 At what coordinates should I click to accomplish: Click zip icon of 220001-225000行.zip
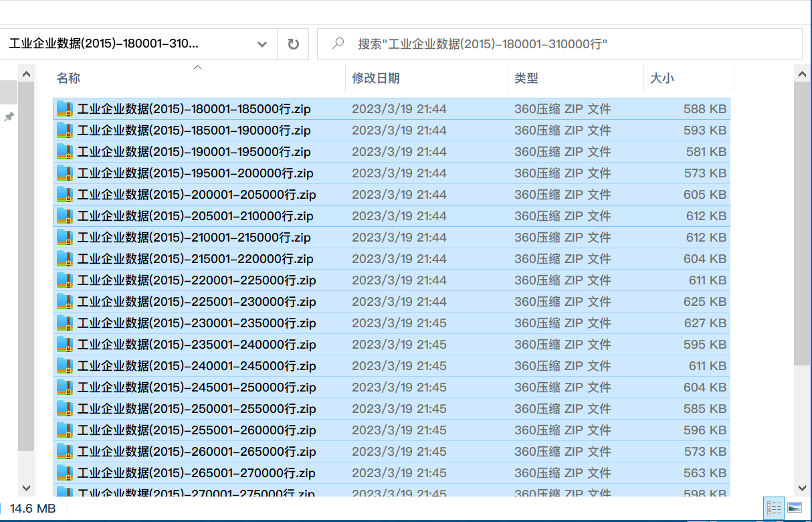coord(64,280)
